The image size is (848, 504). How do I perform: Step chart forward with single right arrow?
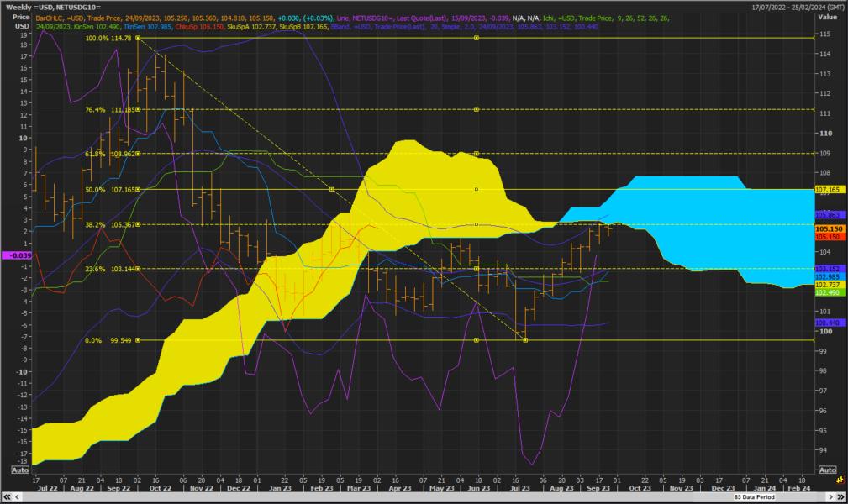[830, 496]
